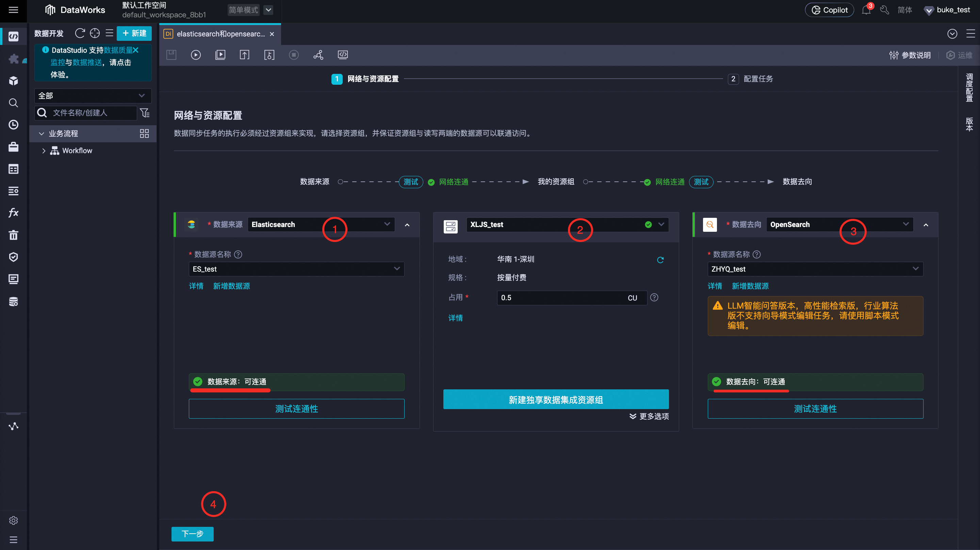Expand 更多选项

click(x=649, y=416)
